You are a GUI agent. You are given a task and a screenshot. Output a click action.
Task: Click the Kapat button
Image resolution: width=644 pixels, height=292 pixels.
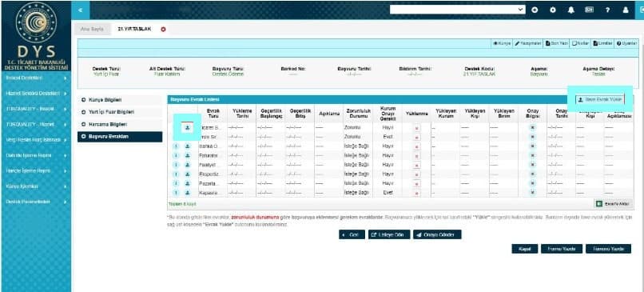point(524,249)
